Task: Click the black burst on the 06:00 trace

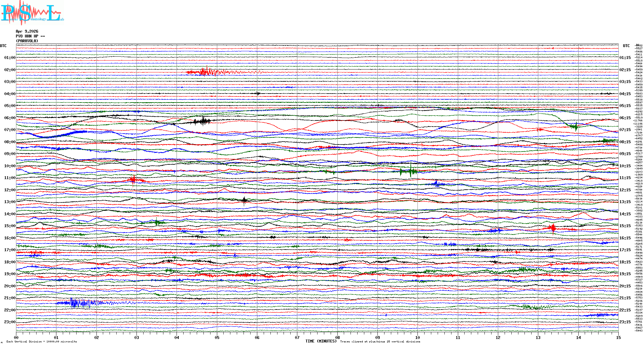Action: click(x=202, y=121)
